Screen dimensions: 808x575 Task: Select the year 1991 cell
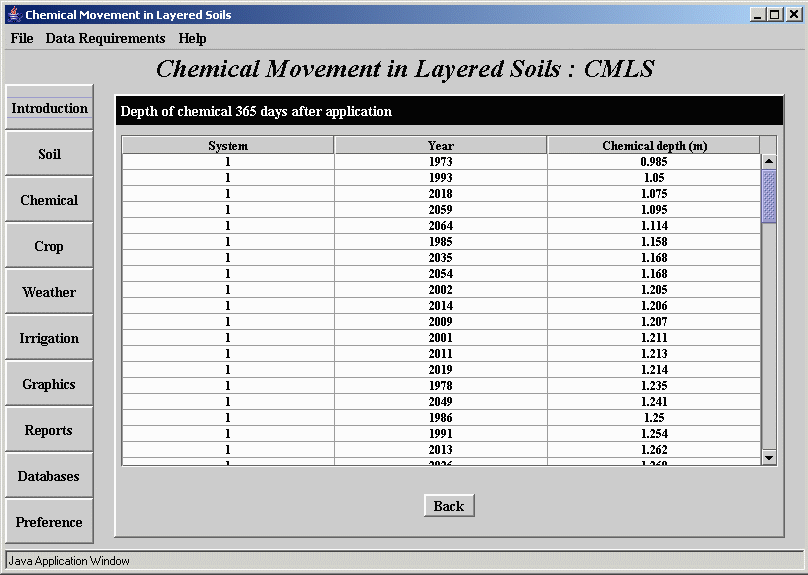tap(441, 433)
